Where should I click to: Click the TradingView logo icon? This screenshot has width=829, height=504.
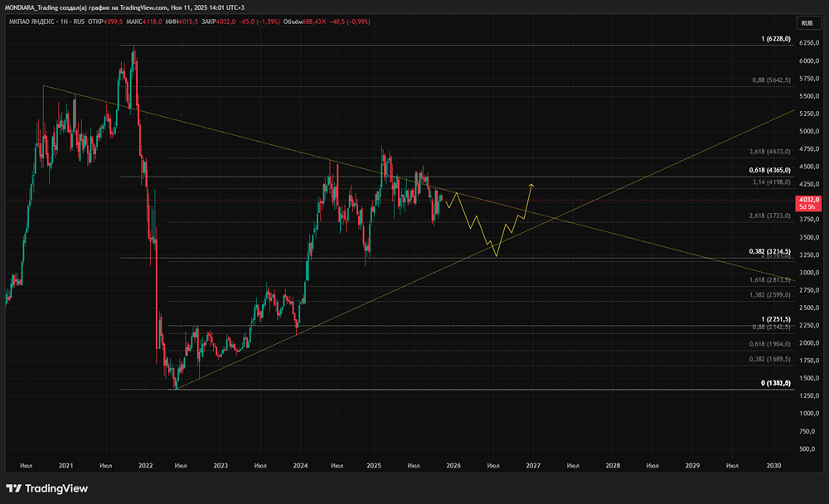point(14,488)
